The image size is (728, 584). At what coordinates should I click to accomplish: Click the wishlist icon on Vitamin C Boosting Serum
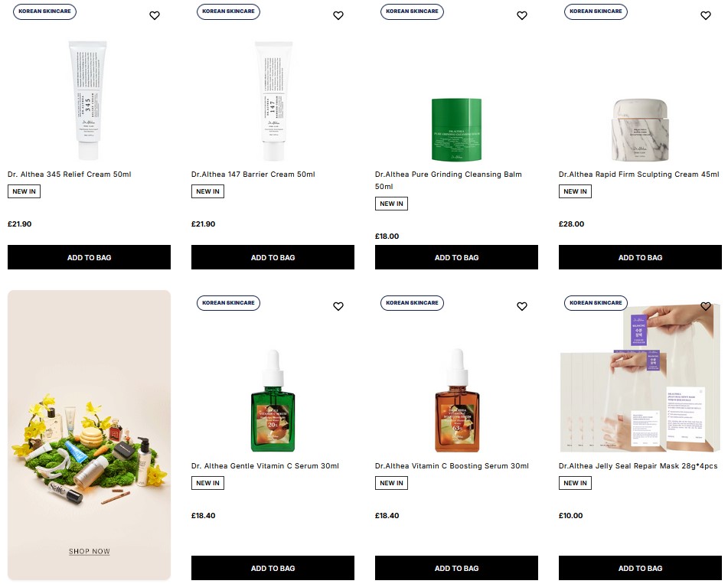(521, 305)
